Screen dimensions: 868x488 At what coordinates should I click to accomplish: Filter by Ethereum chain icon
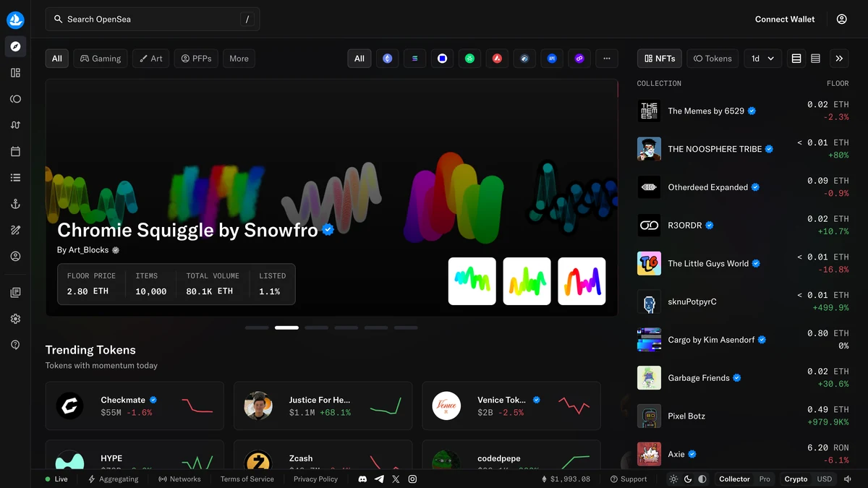pyautogui.click(x=387, y=59)
